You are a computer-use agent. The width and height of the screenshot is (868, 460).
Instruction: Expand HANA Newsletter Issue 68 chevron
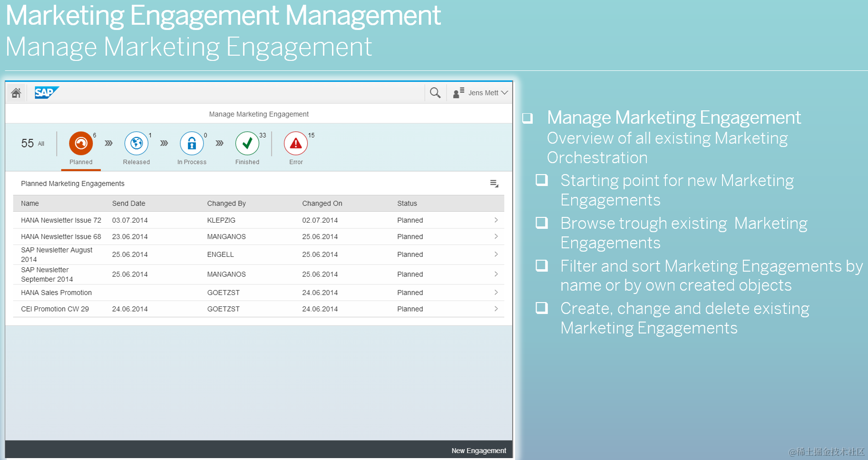click(x=496, y=236)
